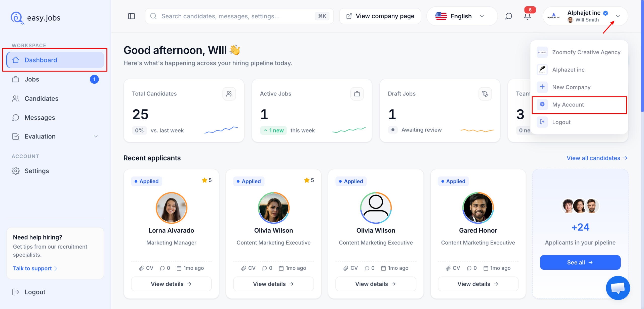
Task: Click the Draft Jobs pen icon
Action: tap(485, 94)
